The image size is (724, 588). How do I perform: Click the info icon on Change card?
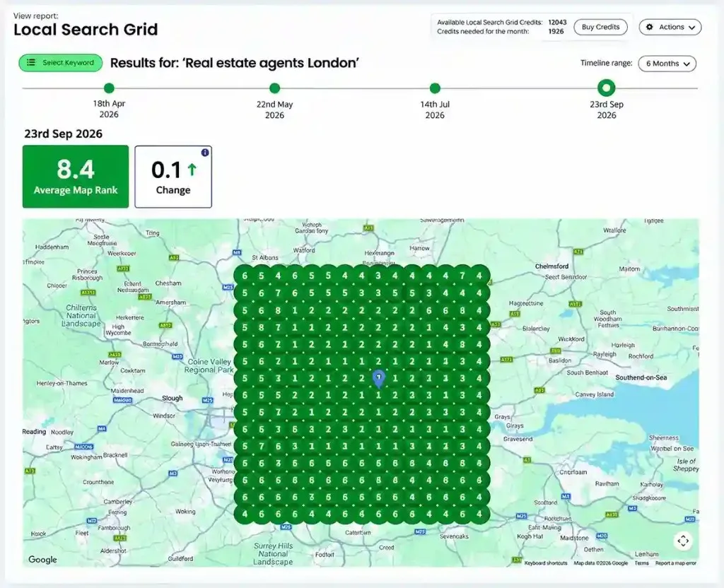(205, 153)
